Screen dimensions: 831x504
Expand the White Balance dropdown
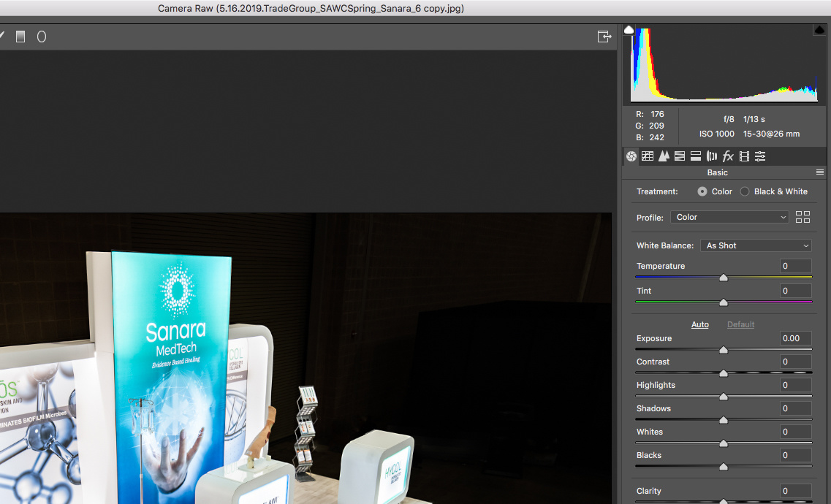tap(756, 245)
